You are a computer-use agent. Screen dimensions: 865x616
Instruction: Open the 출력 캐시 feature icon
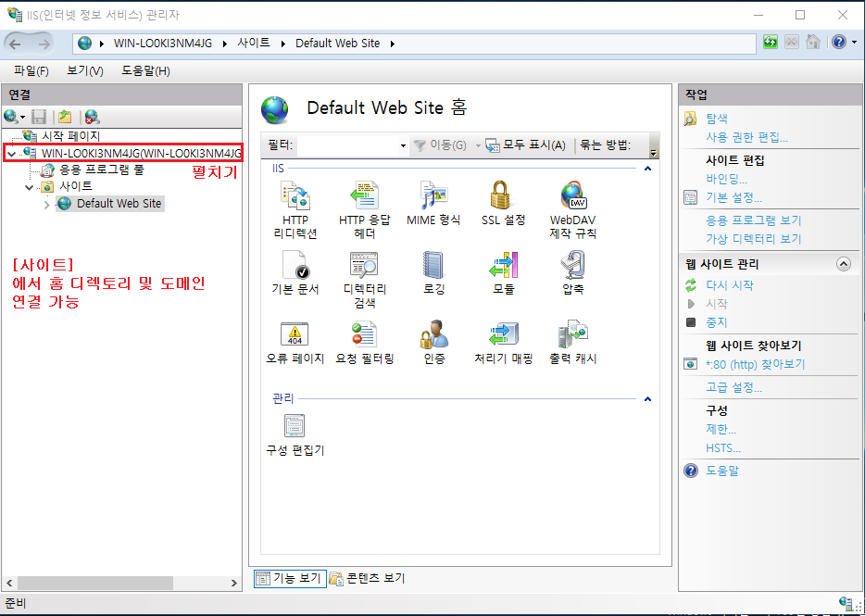(x=573, y=334)
